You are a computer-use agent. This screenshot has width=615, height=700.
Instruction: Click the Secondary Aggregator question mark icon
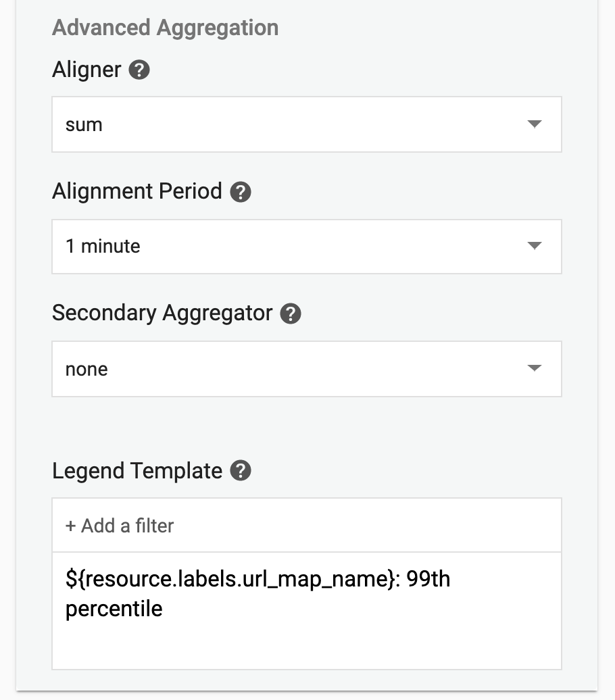[291, 314]
